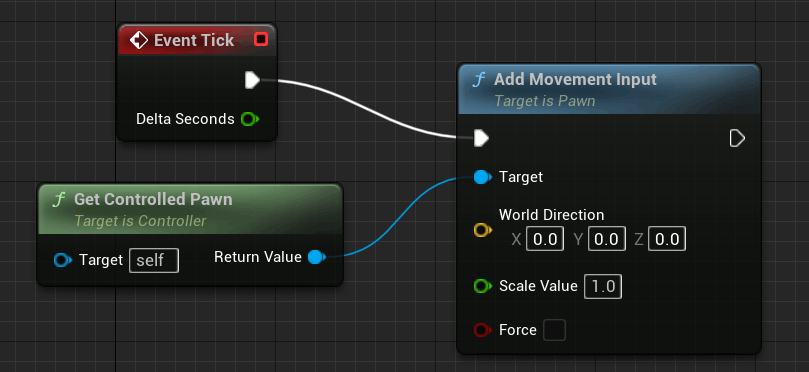Click the yellow World Direction vector pin
The height and width of the screenshot is (372, 809).
click(482, 230)
